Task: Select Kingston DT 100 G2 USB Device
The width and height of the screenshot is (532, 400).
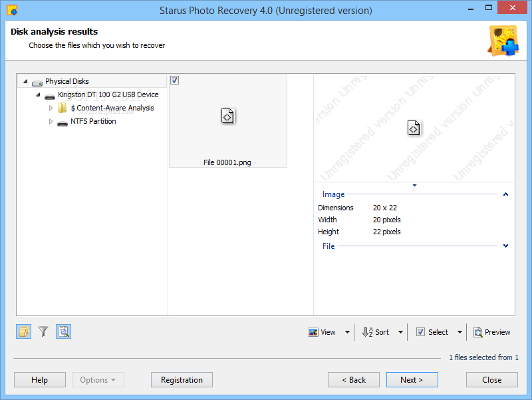Action: [108, 95]
